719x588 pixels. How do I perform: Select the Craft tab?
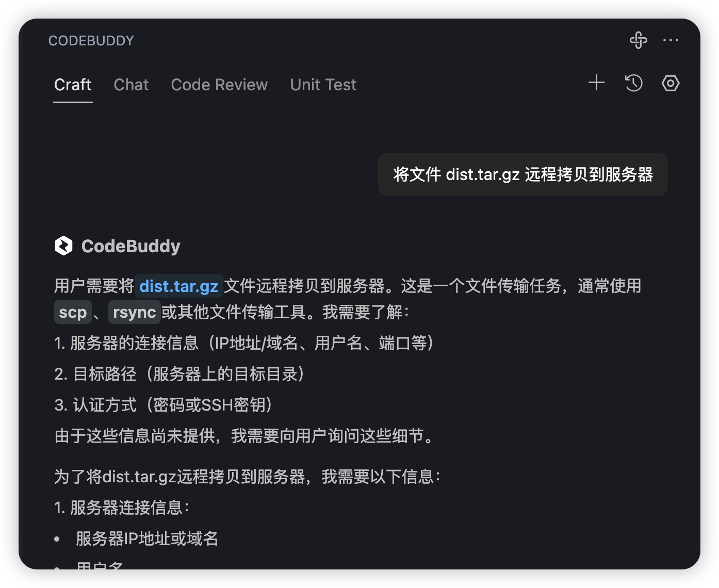[x=73, y=85]
